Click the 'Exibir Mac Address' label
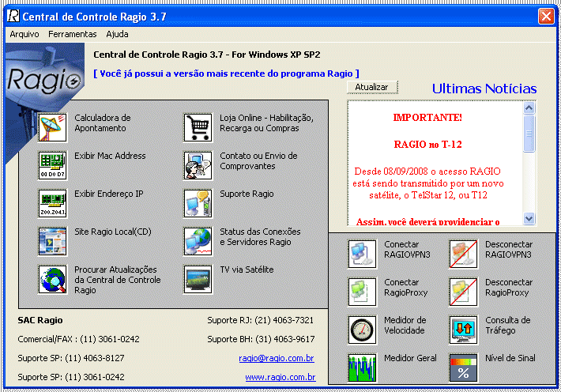The width and height of the screenshot is (561, 392). pyautogui.click(x=110, y=156)
